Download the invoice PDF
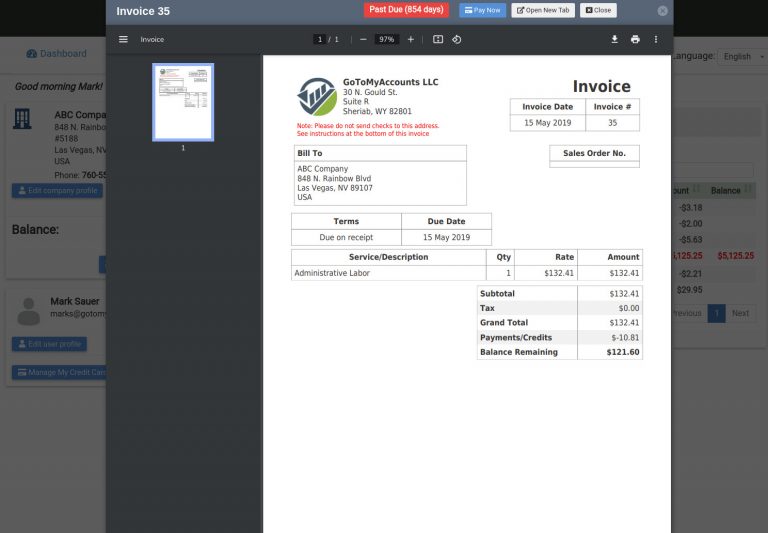 coord(614,39)
